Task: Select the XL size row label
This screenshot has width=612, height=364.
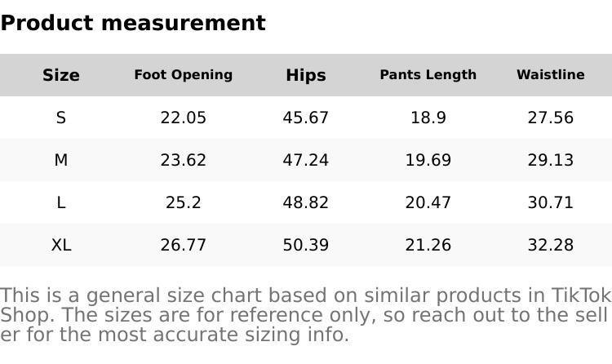Action: pos(61,245)
